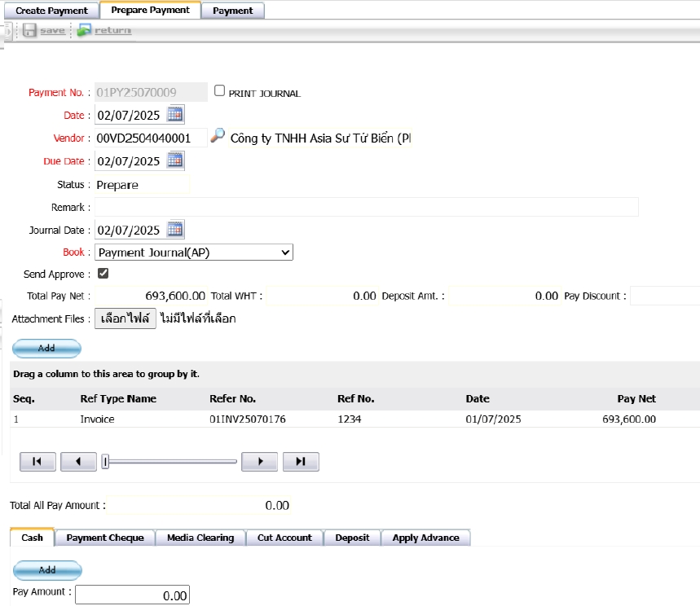Viewport: 700px width, 606px height.
Task: Select the Media Clearing tab
Action: point(200,538)
